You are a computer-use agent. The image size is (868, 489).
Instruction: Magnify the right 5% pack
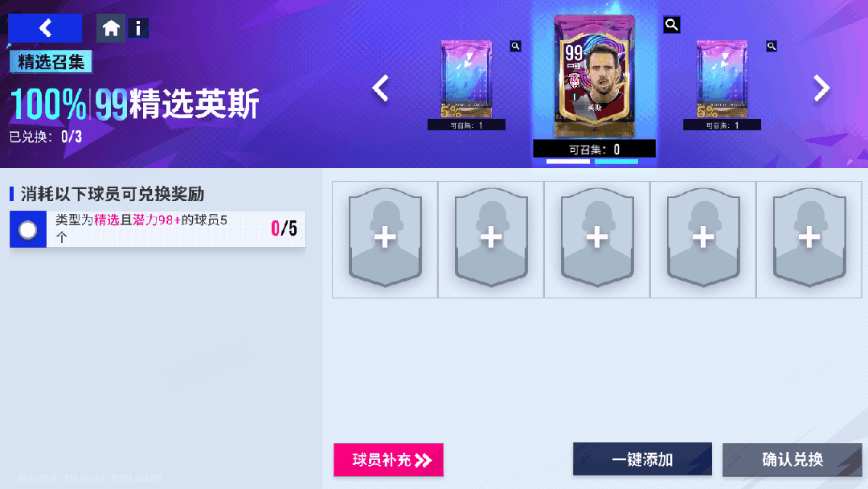coord(771,46)
